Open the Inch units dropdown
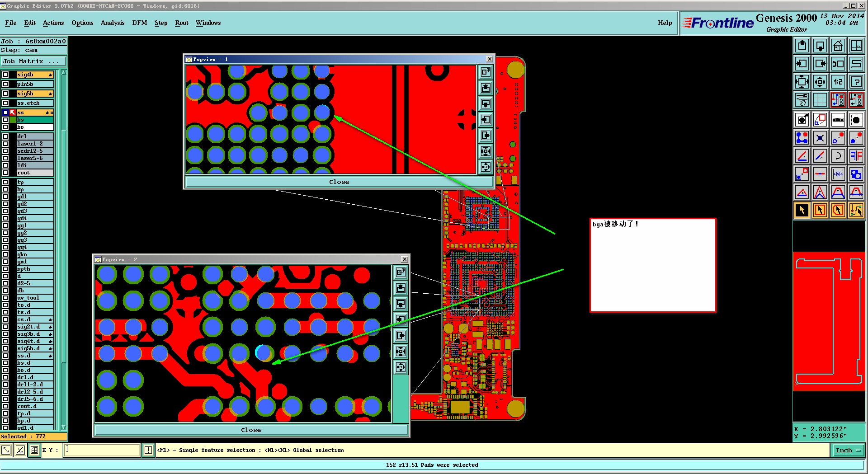868x474 pixels. point(849,450)
